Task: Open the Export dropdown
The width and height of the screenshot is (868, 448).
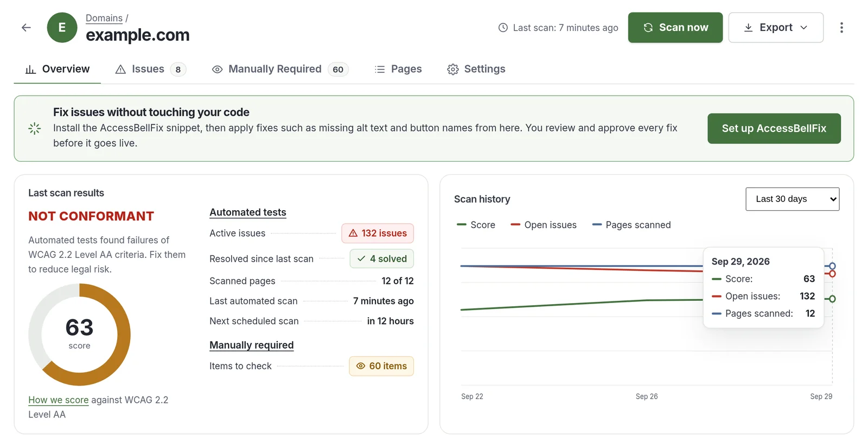Action: [776, 28]
